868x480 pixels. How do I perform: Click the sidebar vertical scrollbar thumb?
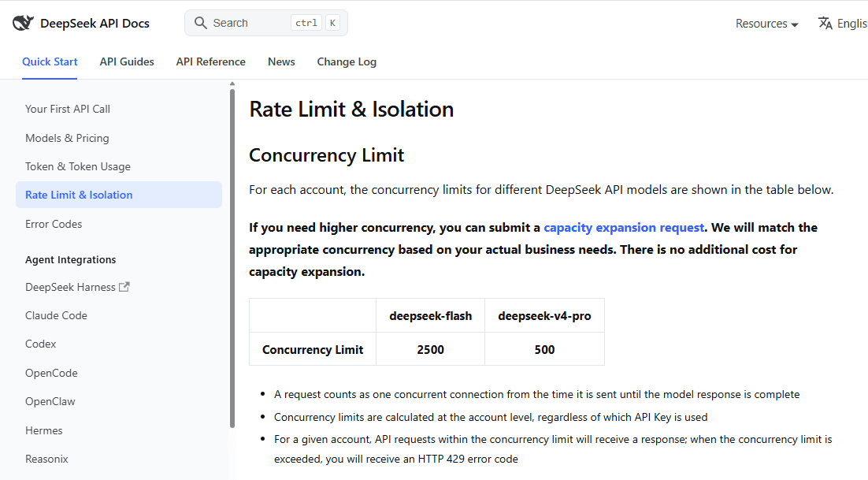click(232, 258)
